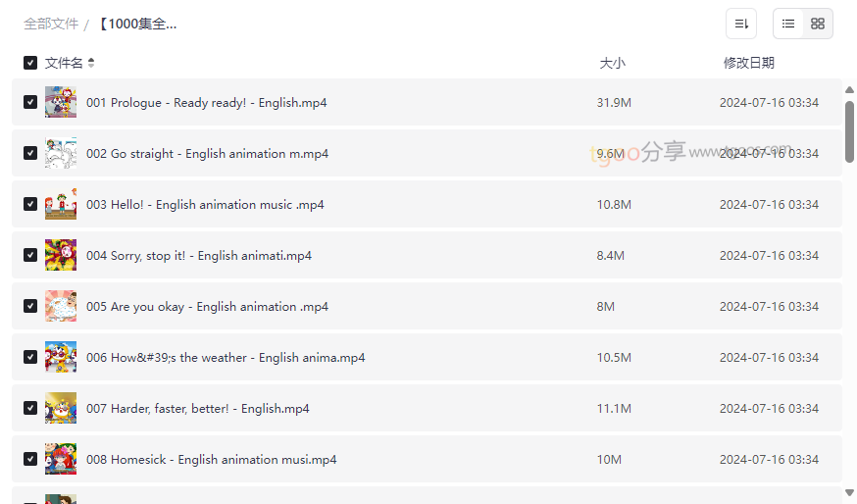Open thumbnail of 007 Harder, faster, better! video
The width and height of the screenshot is (857, 504).
click(x=61, y=408)
